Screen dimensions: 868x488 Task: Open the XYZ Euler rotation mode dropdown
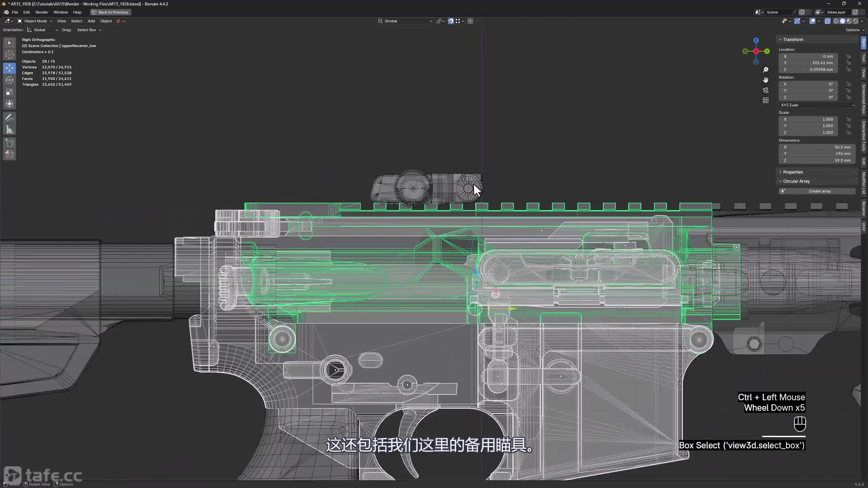tap(817, 105)
